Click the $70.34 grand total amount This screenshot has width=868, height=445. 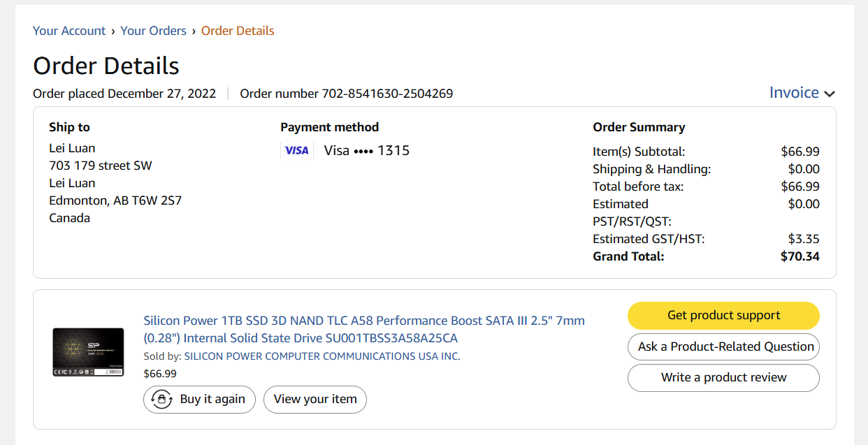coord(800,256)
